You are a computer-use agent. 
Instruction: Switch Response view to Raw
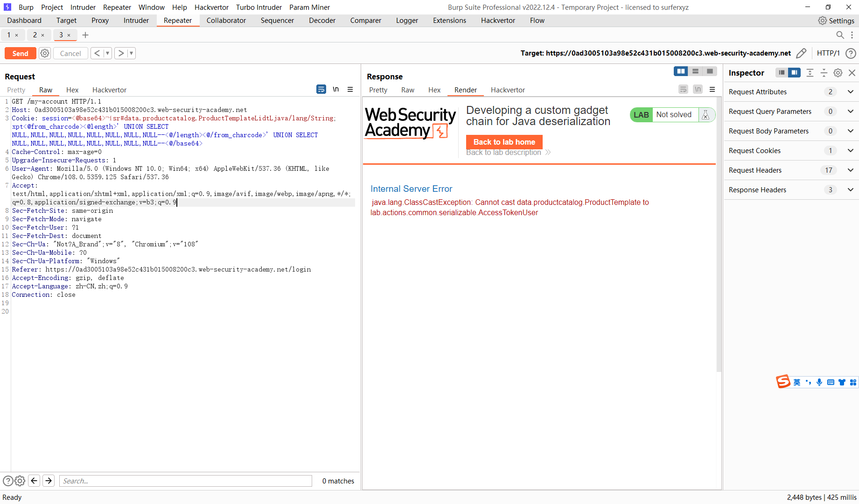coord(408,90)
